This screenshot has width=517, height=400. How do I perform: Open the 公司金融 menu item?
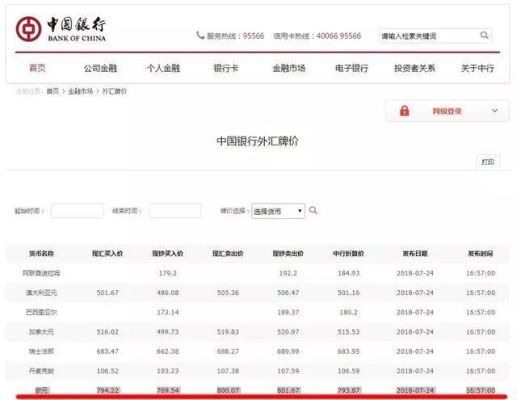(x=100, y=68)
